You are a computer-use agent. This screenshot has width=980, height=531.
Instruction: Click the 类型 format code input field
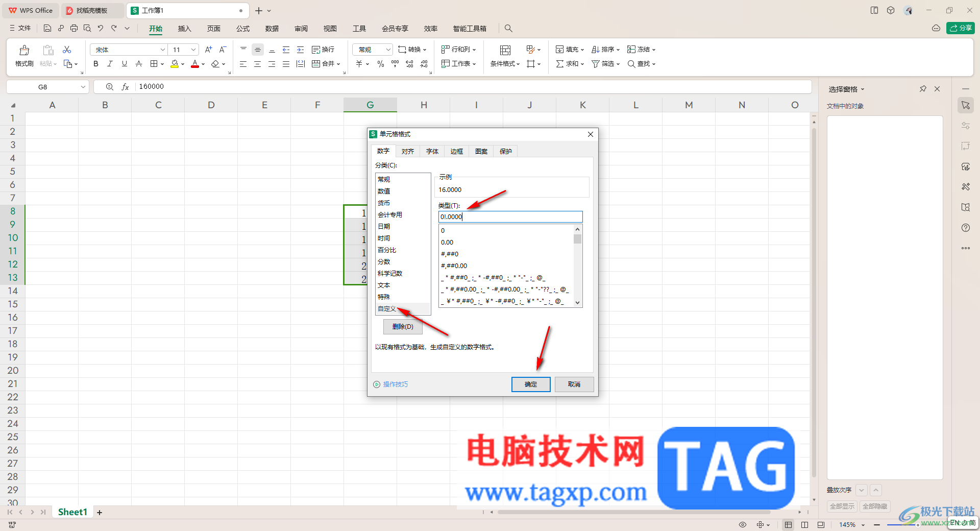click(510, 217)
